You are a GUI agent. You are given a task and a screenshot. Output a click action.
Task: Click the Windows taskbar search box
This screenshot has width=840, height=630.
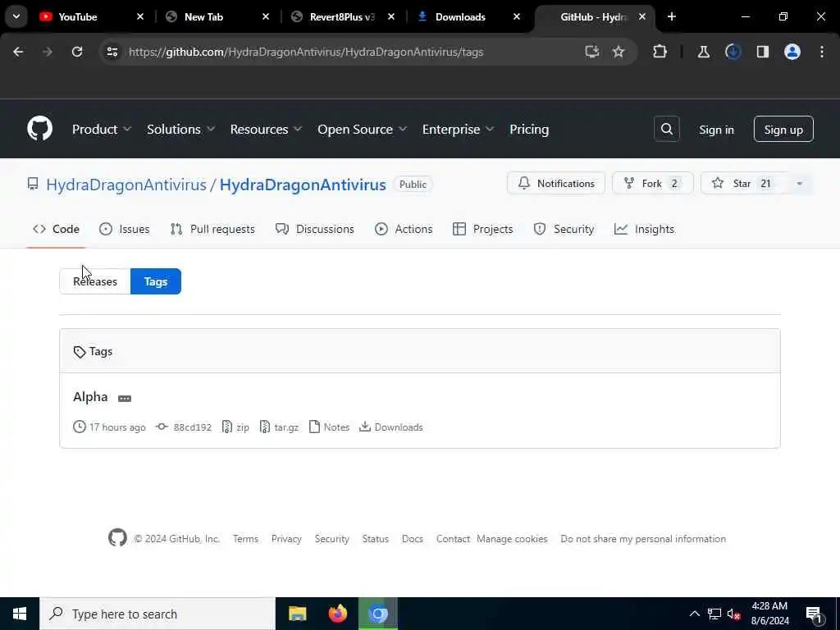[157, 614]
